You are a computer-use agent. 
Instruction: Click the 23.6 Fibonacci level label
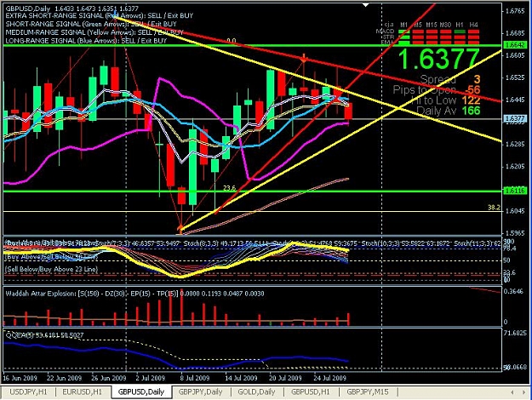tap(229, 187)
